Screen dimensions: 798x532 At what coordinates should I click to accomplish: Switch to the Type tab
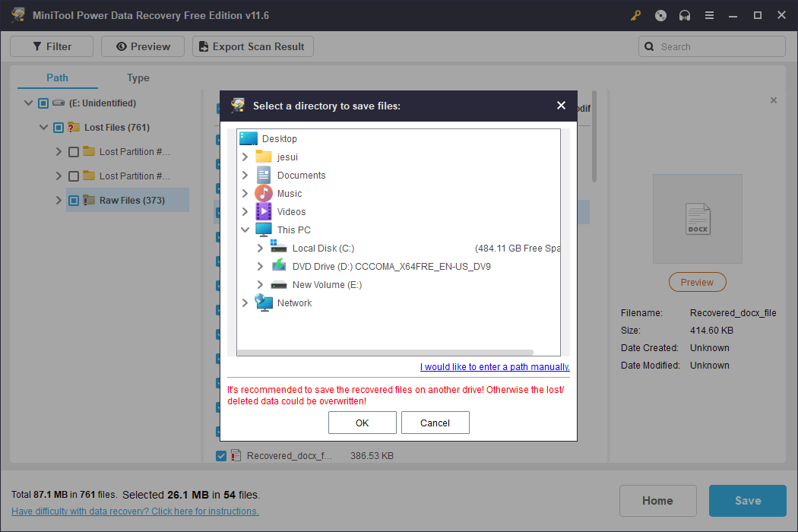click(x=138, y=78)
